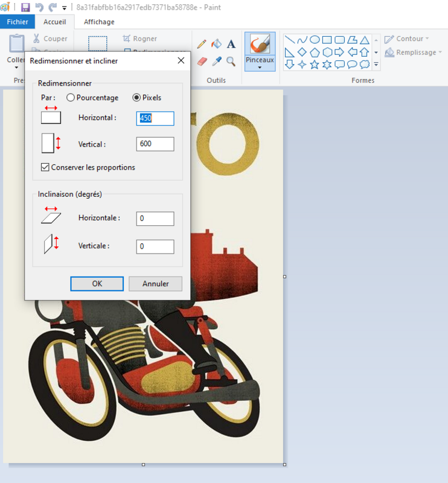Click the Annuler button
Screen dimensions: 448x483
pos(155,284)
